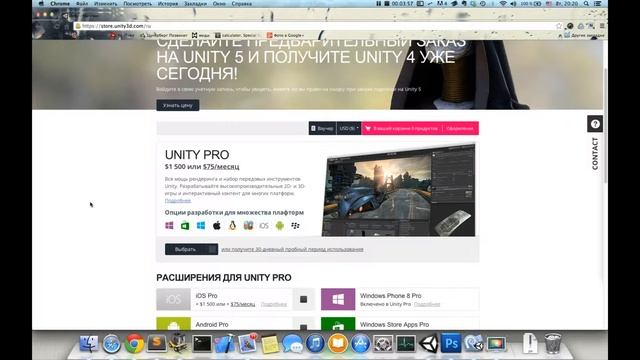Screen dimensions: 640x360
Task: Open the Закладки menu
Action: (x=195, y=4)
